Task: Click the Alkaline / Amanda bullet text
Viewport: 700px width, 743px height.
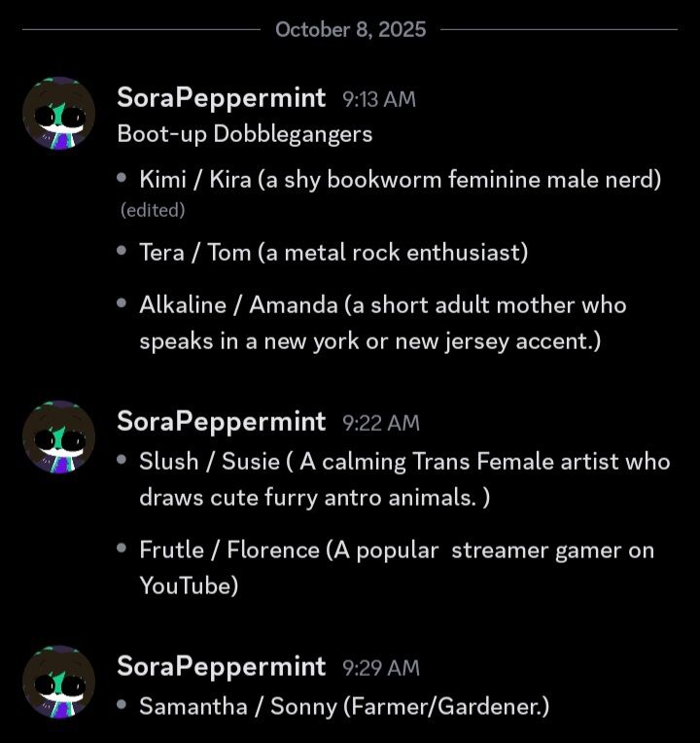Action: 383,323
